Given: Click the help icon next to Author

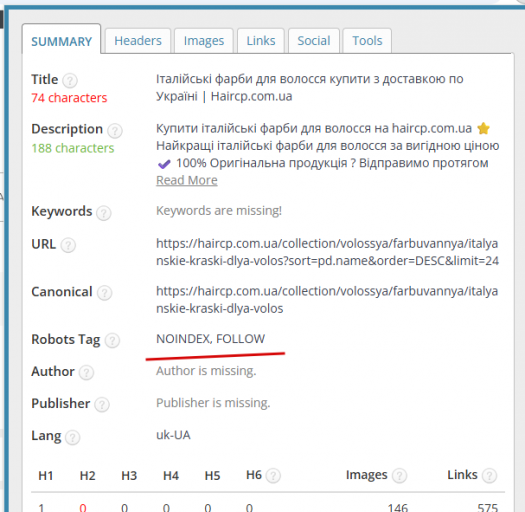Looking at the screenshot, I should (86, 372).
